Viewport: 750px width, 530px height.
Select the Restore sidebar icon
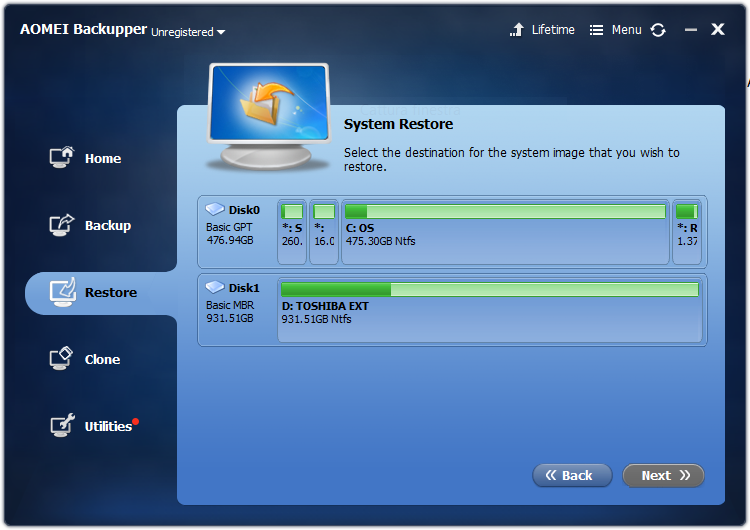coord(63,292)
